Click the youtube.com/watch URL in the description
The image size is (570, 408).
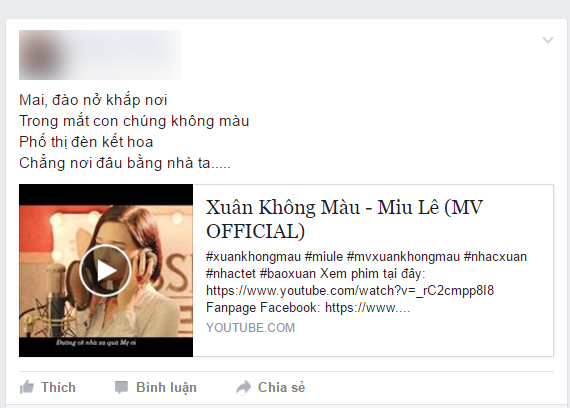click(x=350, y=291)
